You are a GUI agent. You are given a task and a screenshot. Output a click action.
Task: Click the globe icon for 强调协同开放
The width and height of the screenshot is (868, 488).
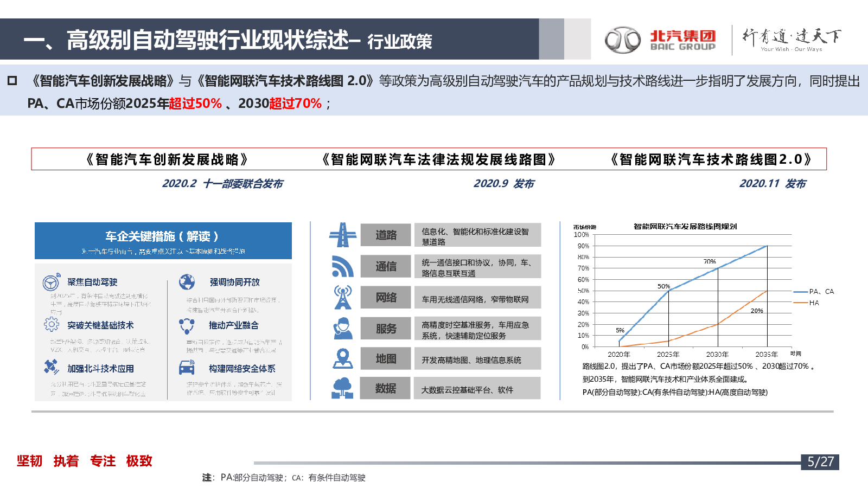(187, 282)
